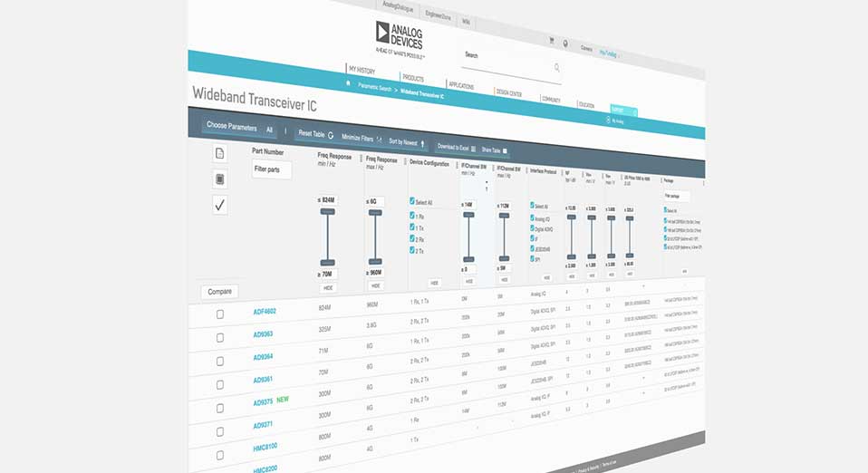The image size is (868, 473).
Task: Open the APPLICATIONS menu
Action: (x=461, y=86)
